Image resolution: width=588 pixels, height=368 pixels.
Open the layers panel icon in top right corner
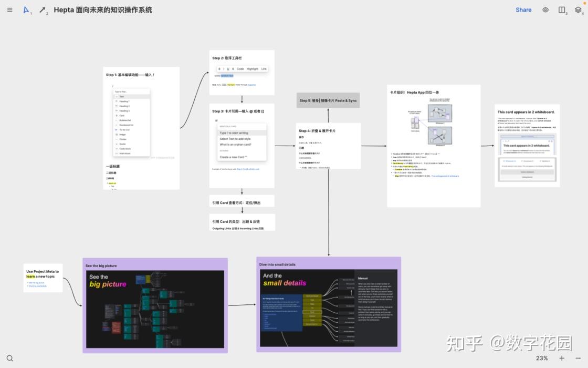pyautogui.click(x=579, y=9)
